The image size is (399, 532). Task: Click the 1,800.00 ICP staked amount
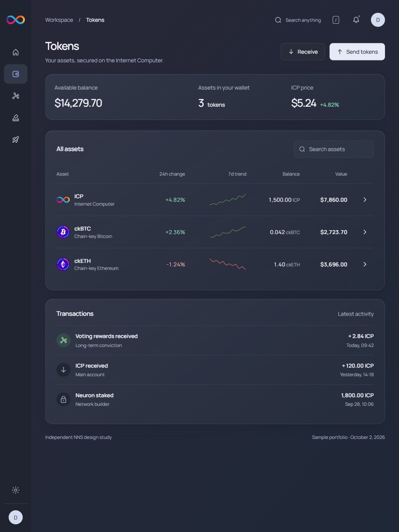(x=357, y=395)
